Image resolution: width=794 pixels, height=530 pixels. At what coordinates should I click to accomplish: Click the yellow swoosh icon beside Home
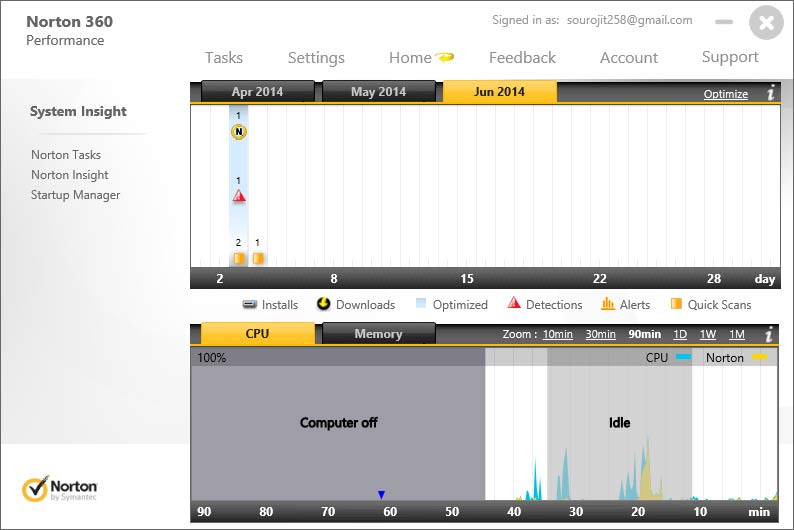pyautogui.click(x=445, y=57)
